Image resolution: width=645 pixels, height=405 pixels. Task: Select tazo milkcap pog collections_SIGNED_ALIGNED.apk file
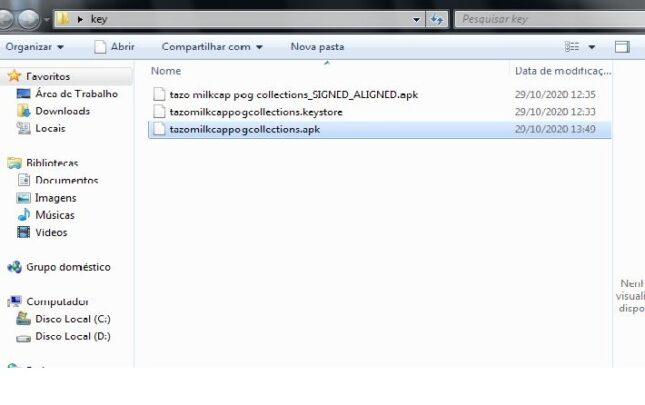click(293, 95)
